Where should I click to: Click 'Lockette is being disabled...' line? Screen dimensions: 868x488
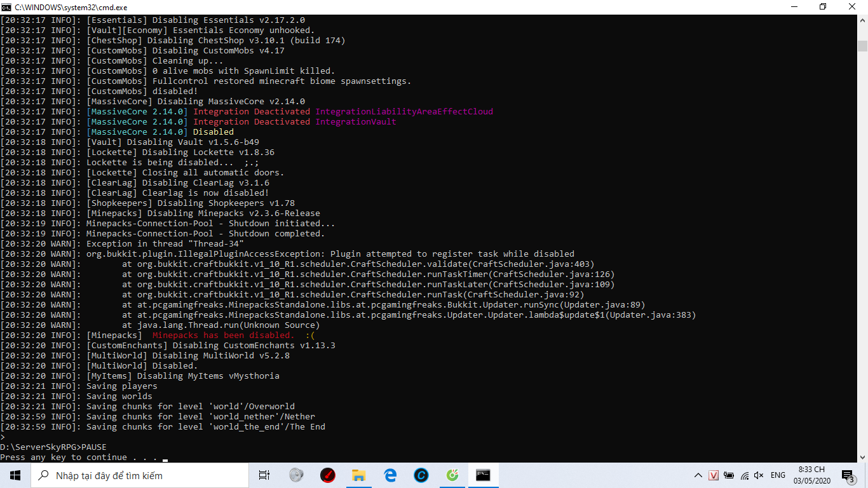130,162
